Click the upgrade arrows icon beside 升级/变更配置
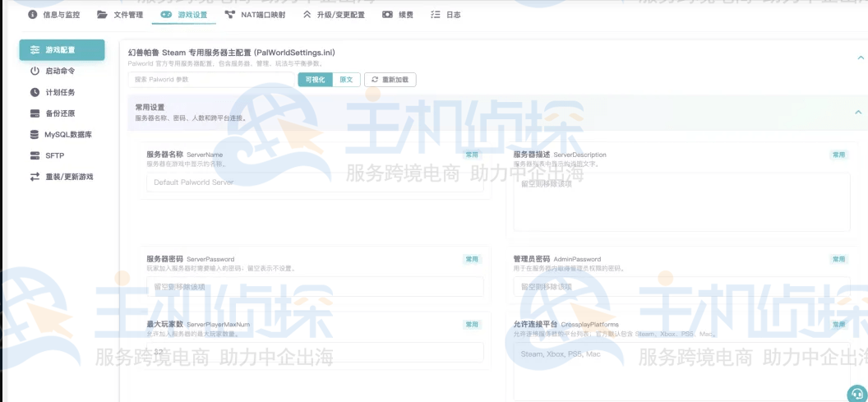The height and width of the screenshot is (402, 868). [307, 15]
